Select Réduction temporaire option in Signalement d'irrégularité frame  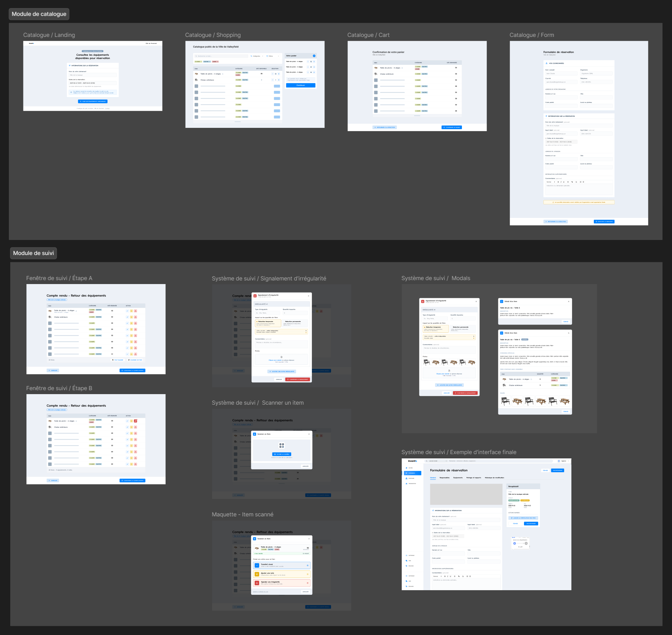tap(268, 323)
